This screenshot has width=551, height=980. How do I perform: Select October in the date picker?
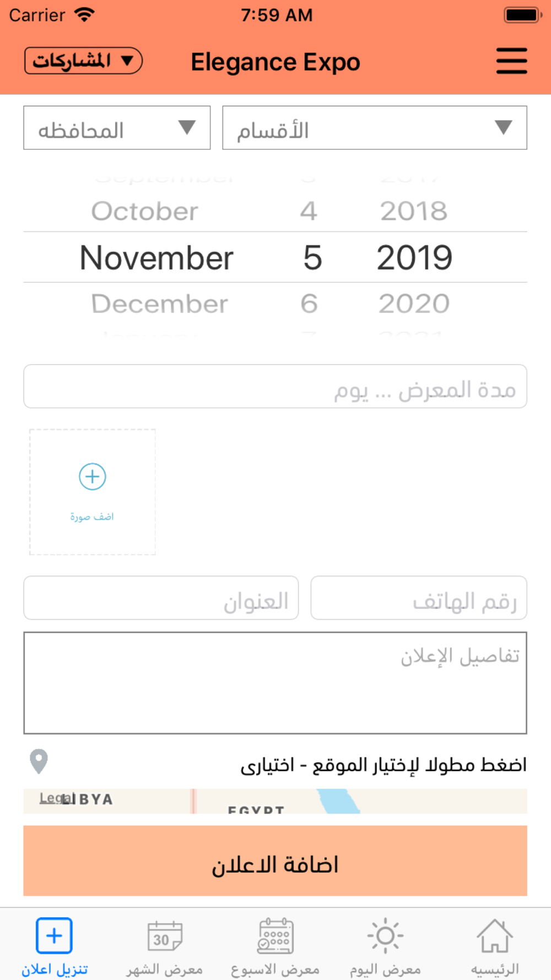click(144, 211)
